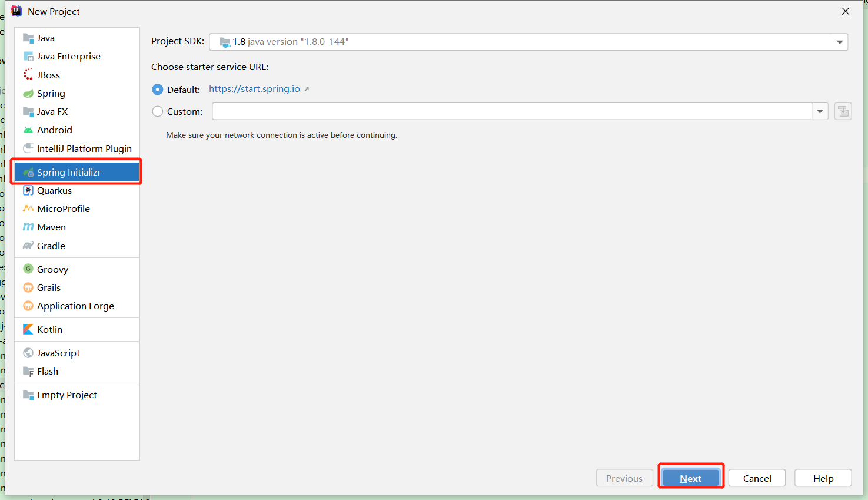This screenshot has width=868, height=500.
Task: Click the Spring Initializr icon
Action: [x=28, y=173]
